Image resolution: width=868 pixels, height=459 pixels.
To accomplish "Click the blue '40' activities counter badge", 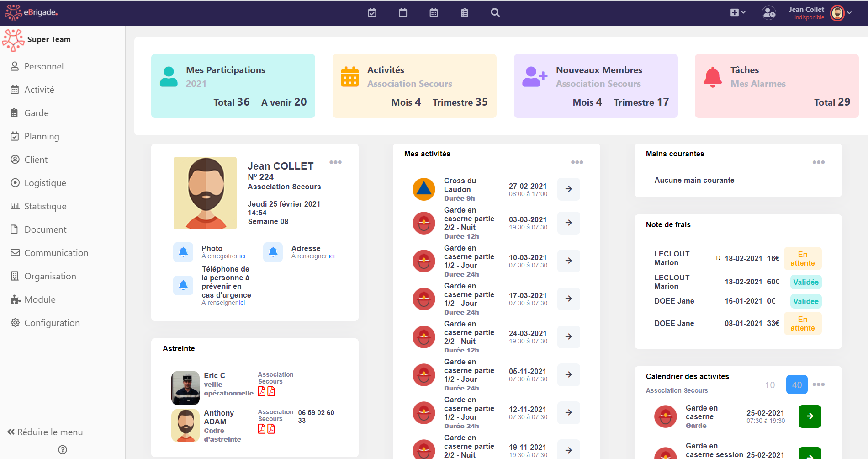I will pyautogui.click(x=797, y=384).
